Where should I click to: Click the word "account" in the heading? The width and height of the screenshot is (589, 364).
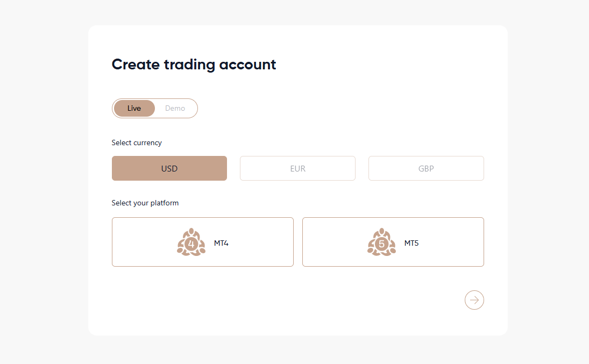click(248, 65)
